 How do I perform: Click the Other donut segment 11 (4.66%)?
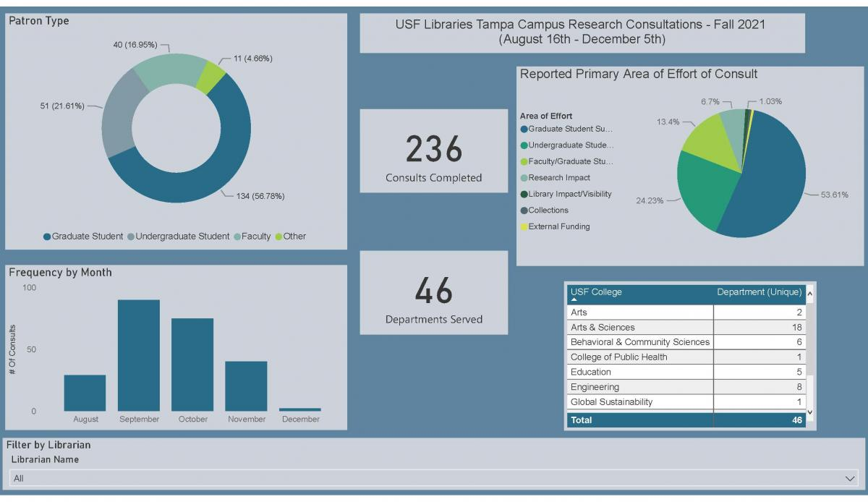pyautogui.click(x=211, y=78)
